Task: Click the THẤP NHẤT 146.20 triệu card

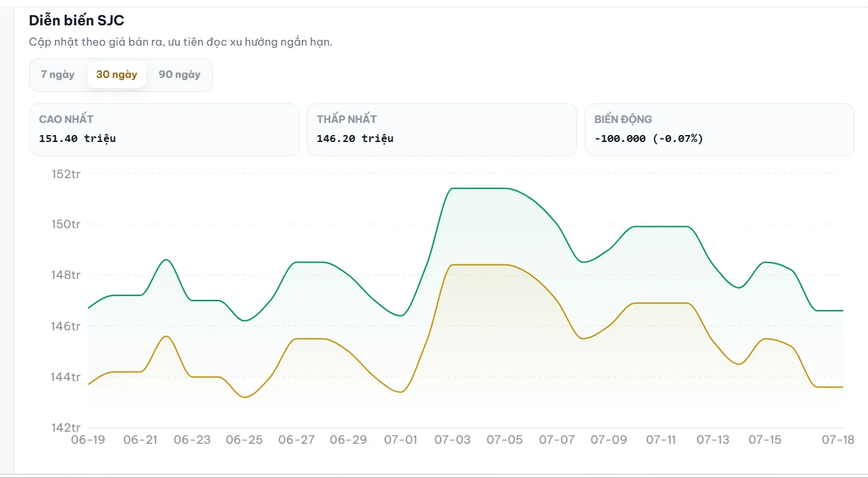Action: (442, 129)
